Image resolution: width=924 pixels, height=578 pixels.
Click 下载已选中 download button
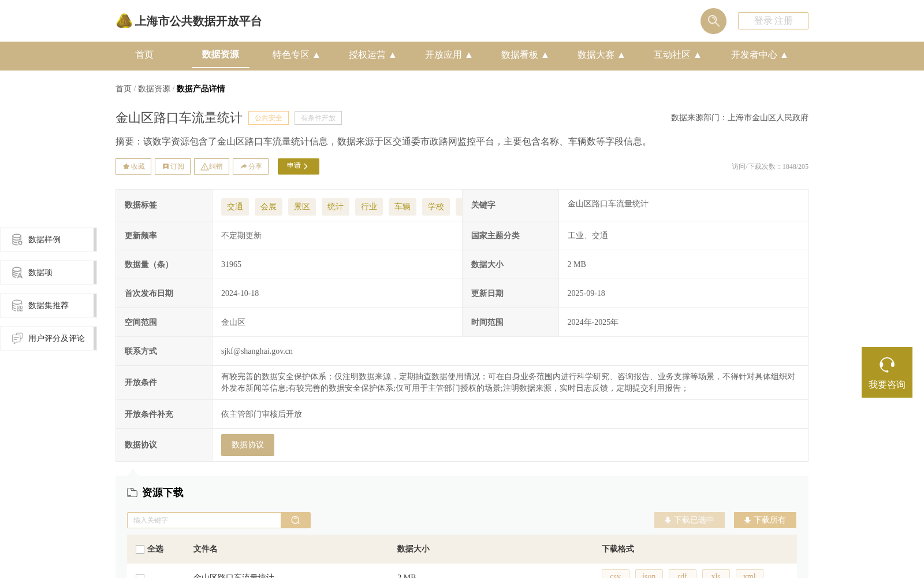click(690, 520)
